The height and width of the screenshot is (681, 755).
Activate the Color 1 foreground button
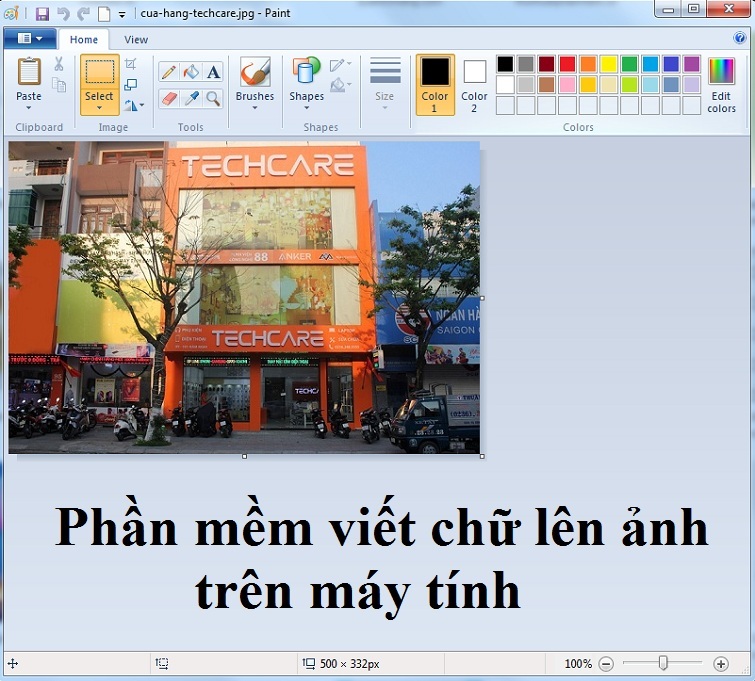435,85
